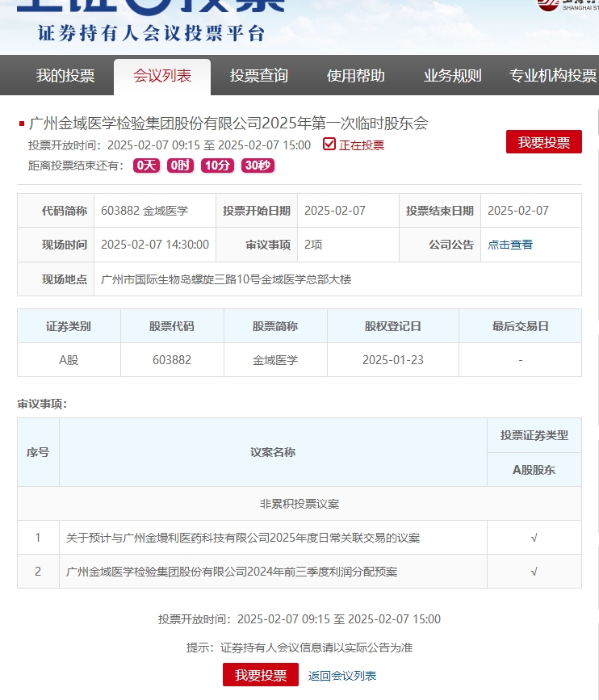Click the 0天 countdown badge
Viewport: 599px width, 700px height.
click(146, 166)
